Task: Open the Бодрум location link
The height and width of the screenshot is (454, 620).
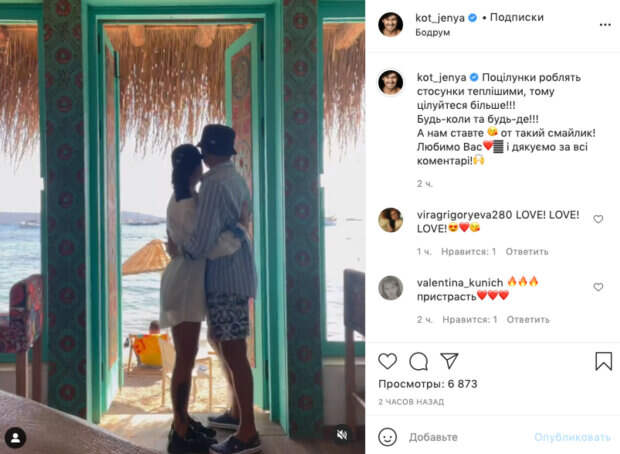Action: click(x=433, y=33)
